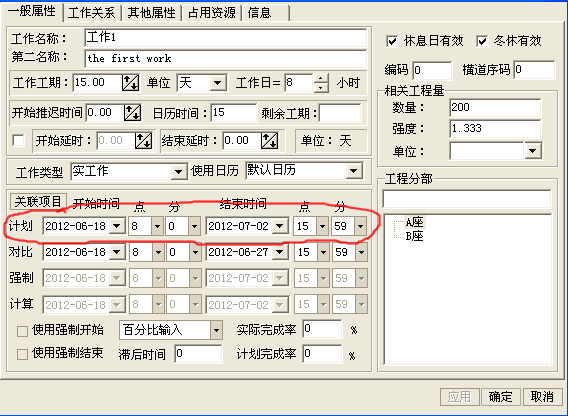Open the 对比 start date dropdown
568x416 pixels.
(x=117, y=252)
